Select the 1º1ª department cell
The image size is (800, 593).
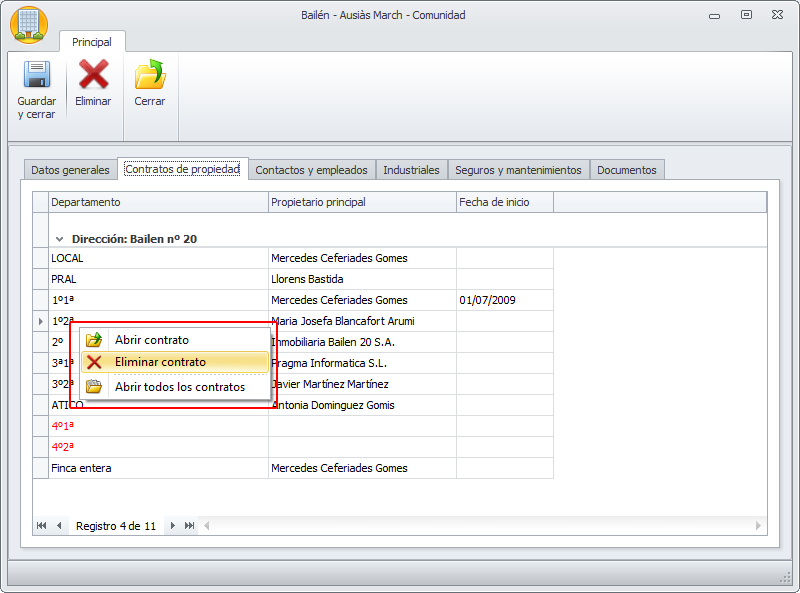tap(158, 300)
